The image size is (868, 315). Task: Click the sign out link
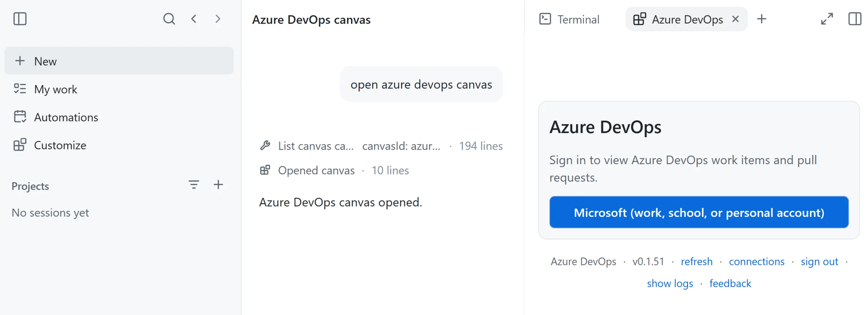tap(819, 262)
